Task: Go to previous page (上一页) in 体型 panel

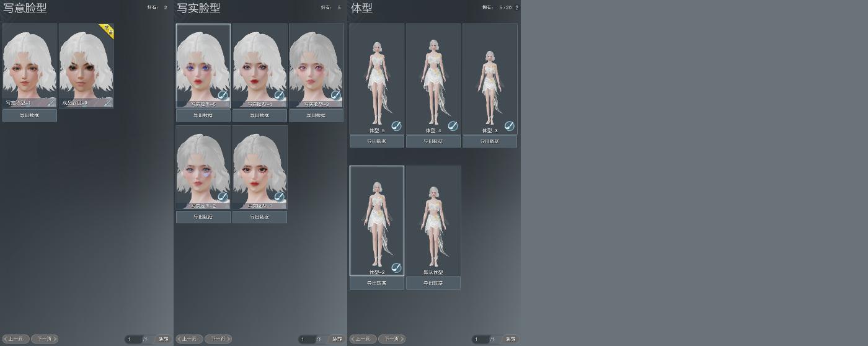Action: pos(363,339)
